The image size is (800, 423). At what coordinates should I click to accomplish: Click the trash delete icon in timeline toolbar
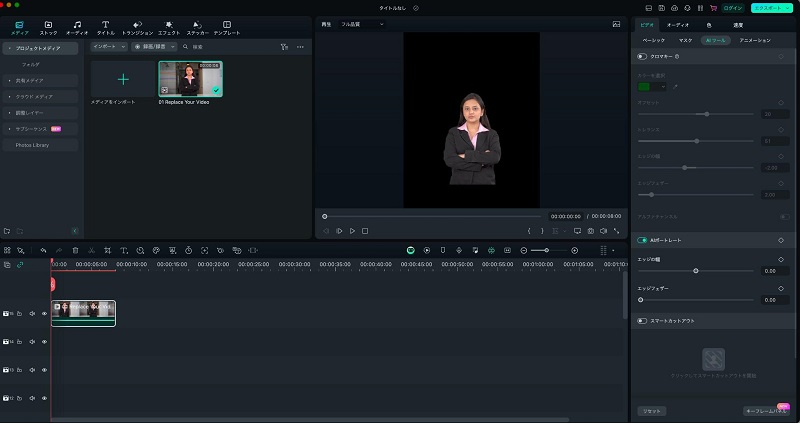click(75, 251)
